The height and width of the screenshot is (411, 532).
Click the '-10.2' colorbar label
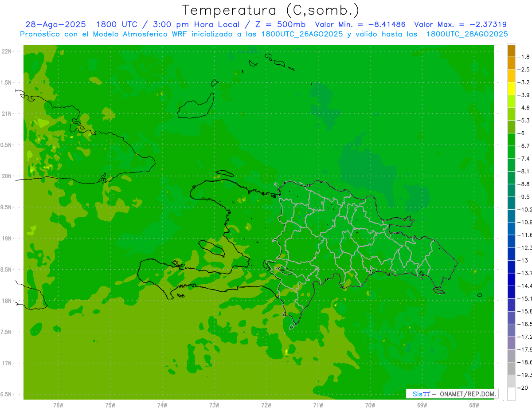(x=525, y=209)
